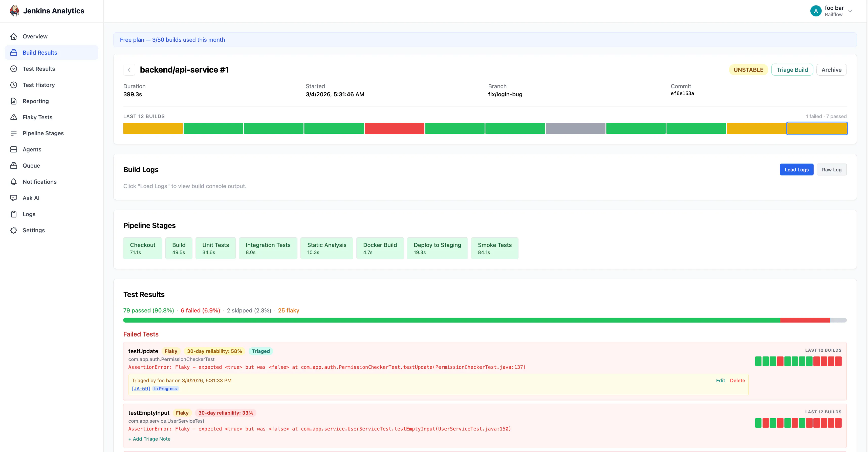
Task: Navigate to Test History
Action: pyautogui.click(x=52, y=85)
